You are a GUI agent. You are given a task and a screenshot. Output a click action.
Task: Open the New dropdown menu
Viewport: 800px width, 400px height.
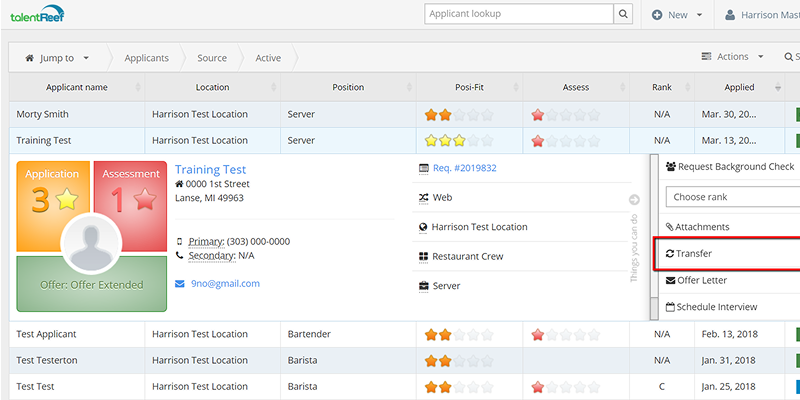(x=678, y=15)
